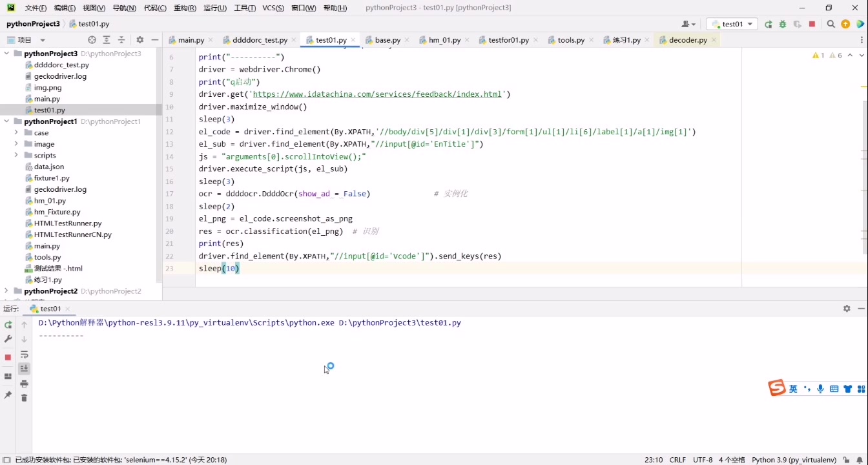Switch to the hm_01.py editor tab
This screenshot has width=868, height=465.
[x=444, y=40]
